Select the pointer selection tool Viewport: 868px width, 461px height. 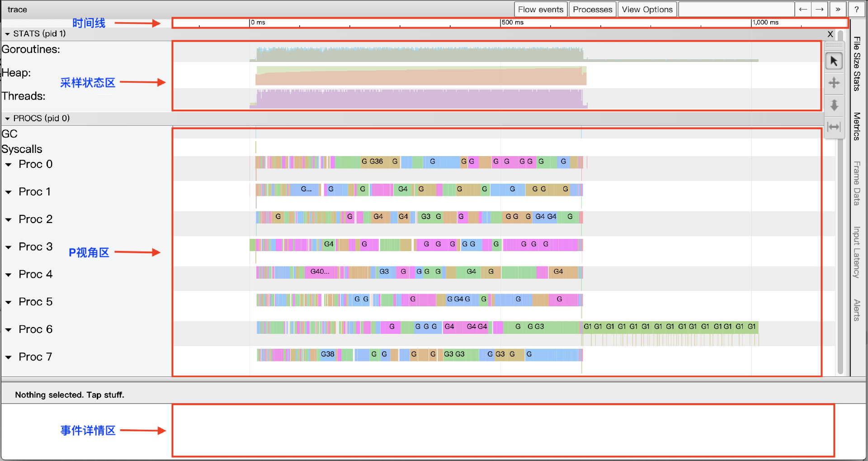click(834, 61)
